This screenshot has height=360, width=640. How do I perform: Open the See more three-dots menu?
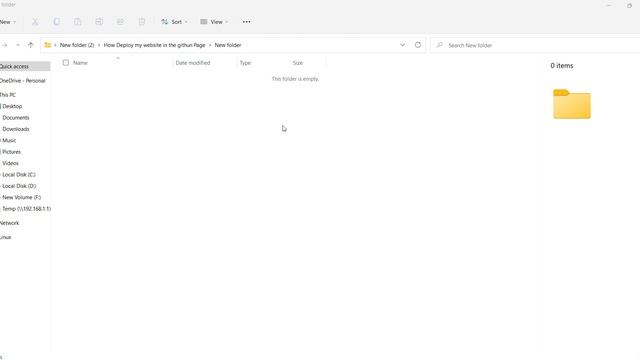pos(247,22)
